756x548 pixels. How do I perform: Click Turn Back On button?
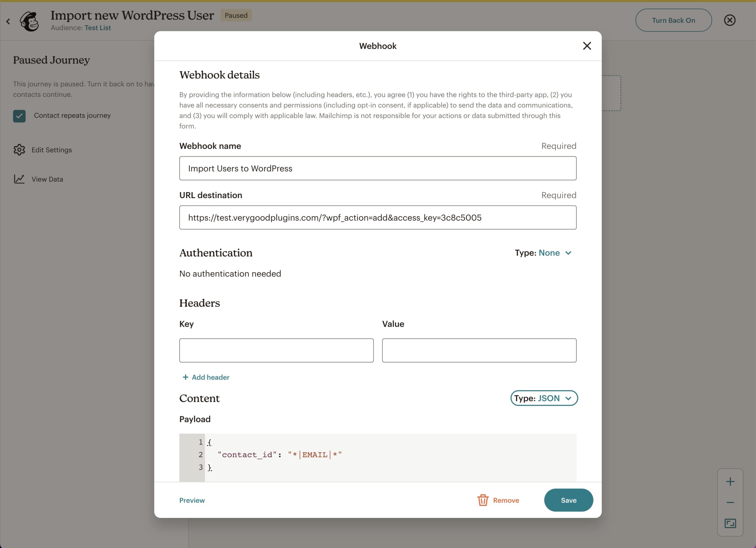[x=673, y=20]
